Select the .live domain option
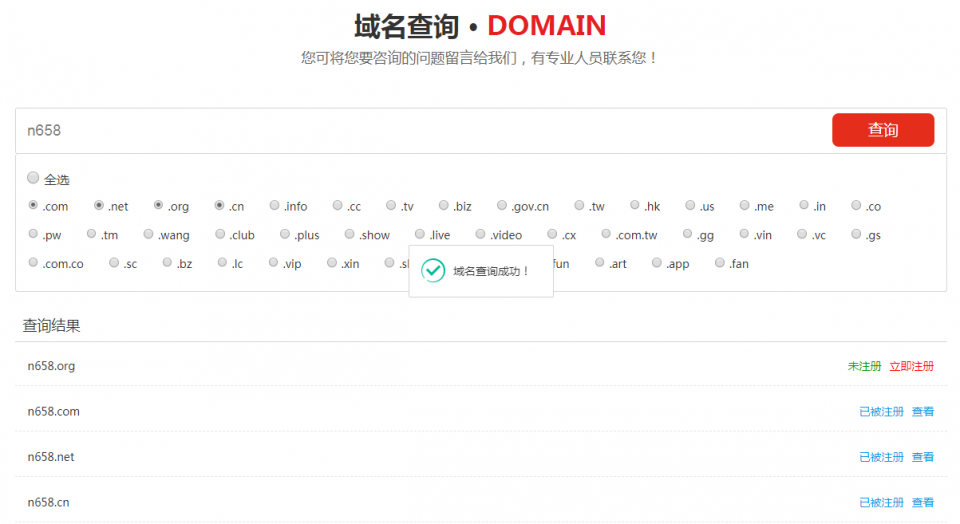 point(419,234)
